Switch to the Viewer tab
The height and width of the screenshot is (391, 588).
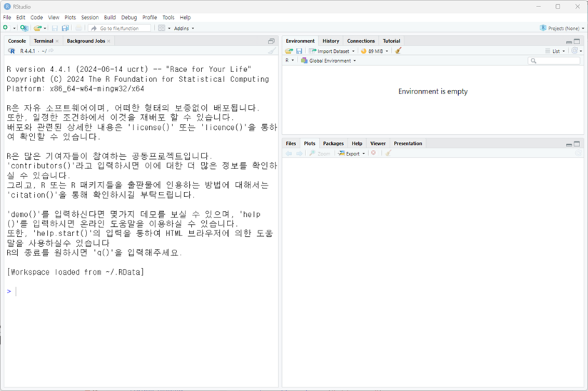tap(377, 143)
